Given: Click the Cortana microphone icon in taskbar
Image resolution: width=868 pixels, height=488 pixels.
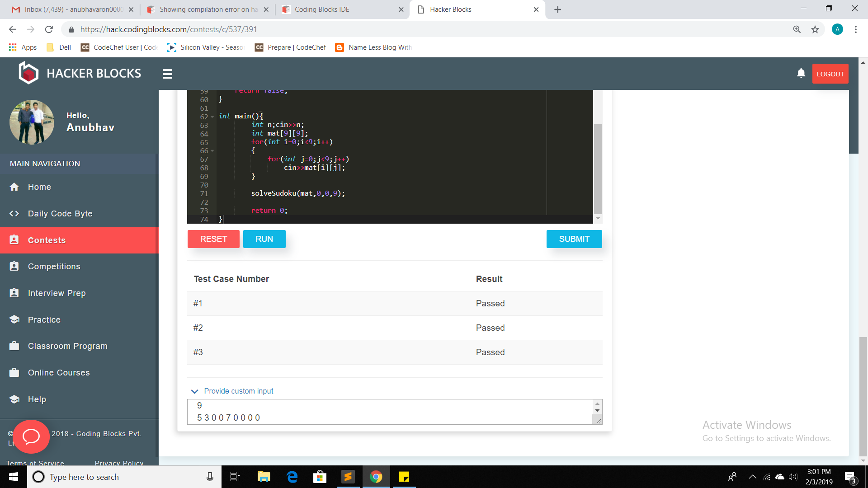Looking at the screenshot, I should (210, 477).
